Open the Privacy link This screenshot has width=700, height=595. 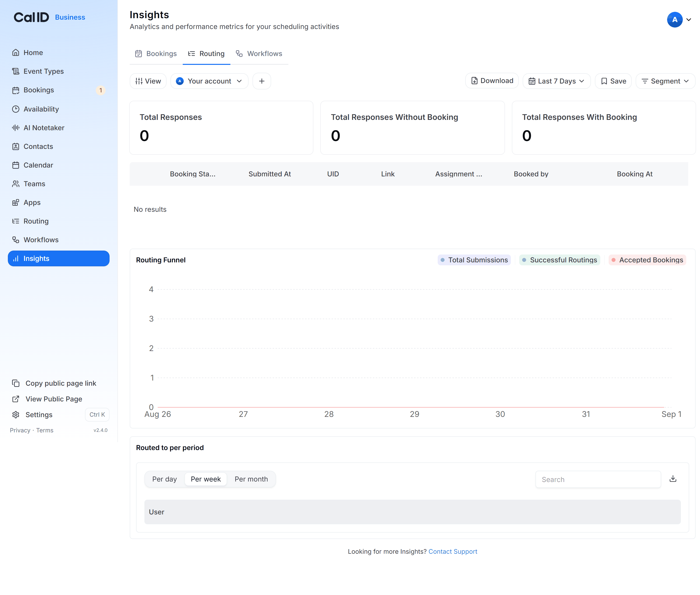point(20,430)
